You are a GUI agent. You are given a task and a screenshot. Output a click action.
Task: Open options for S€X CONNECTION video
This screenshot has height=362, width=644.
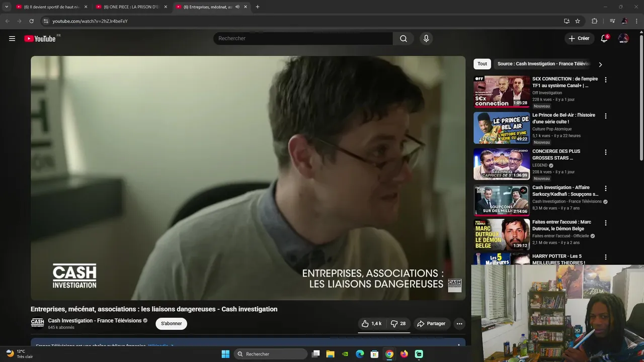click(605, 80)
